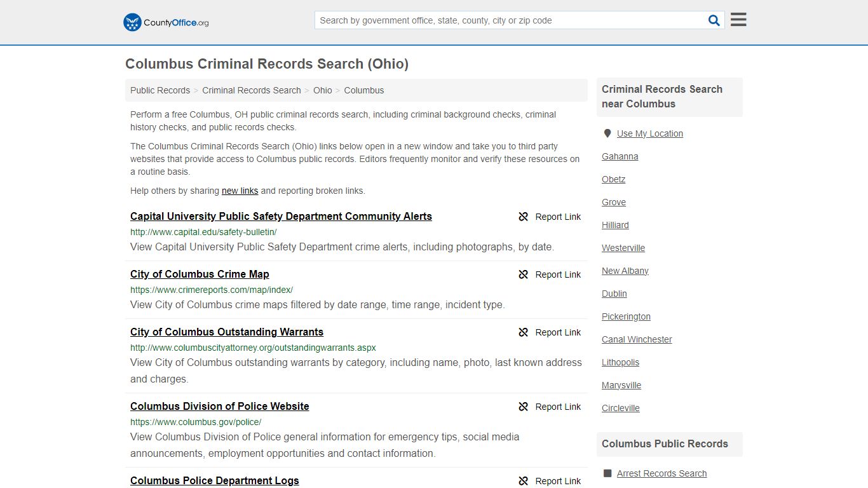Click the broken-link icon for Columbus Division of Police Website
Viewport: 868px width, 488px height.
[x=524, y=407]
